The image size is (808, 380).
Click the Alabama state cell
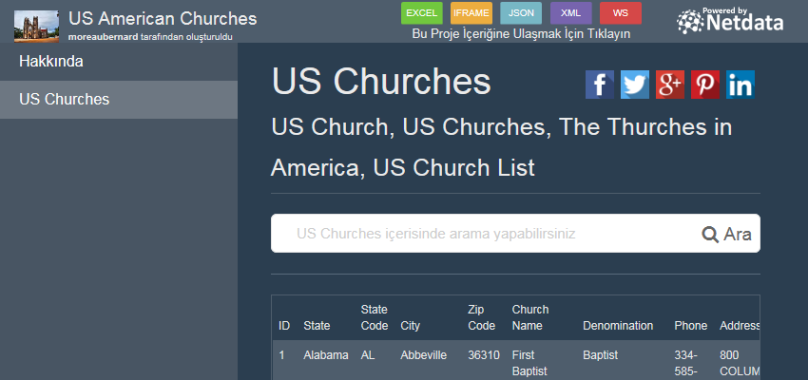pyautogui.click(x=326, y=355)
